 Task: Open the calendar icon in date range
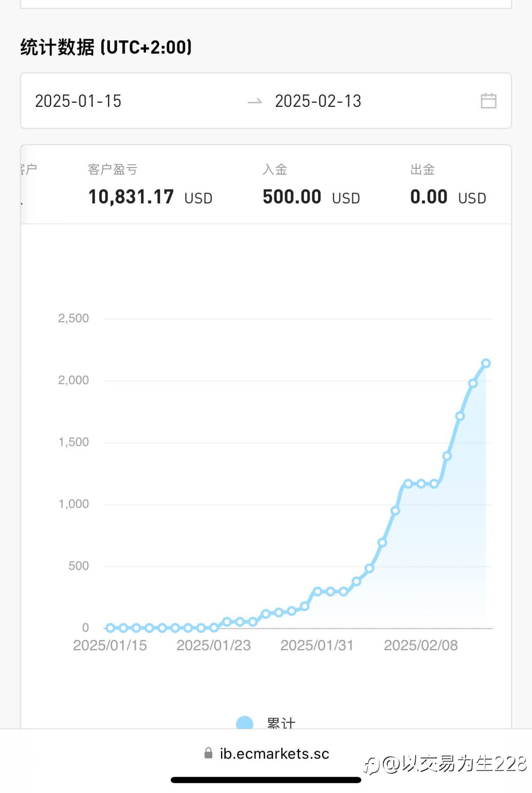coord(488,101)
